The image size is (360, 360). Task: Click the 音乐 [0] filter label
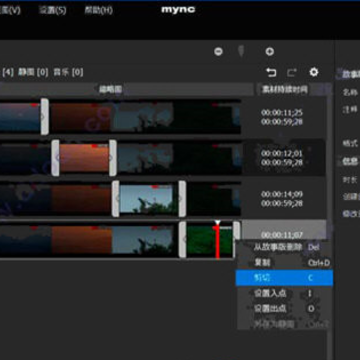pos(68,72)
